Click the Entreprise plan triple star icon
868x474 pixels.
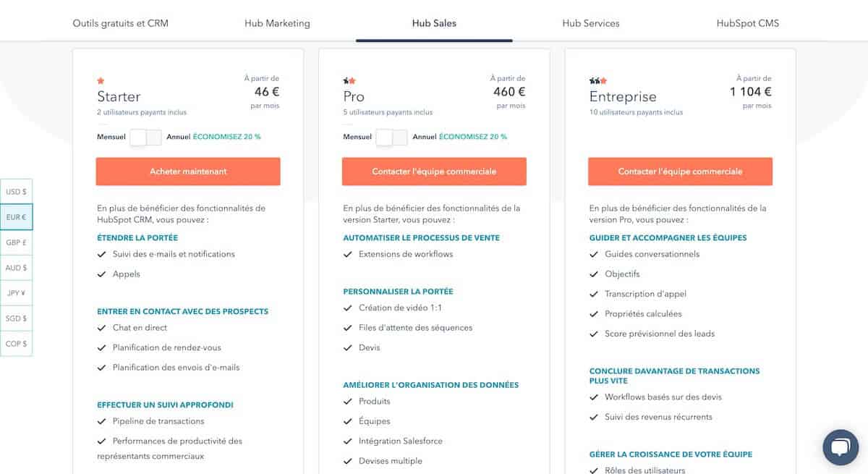coord(598,81)
